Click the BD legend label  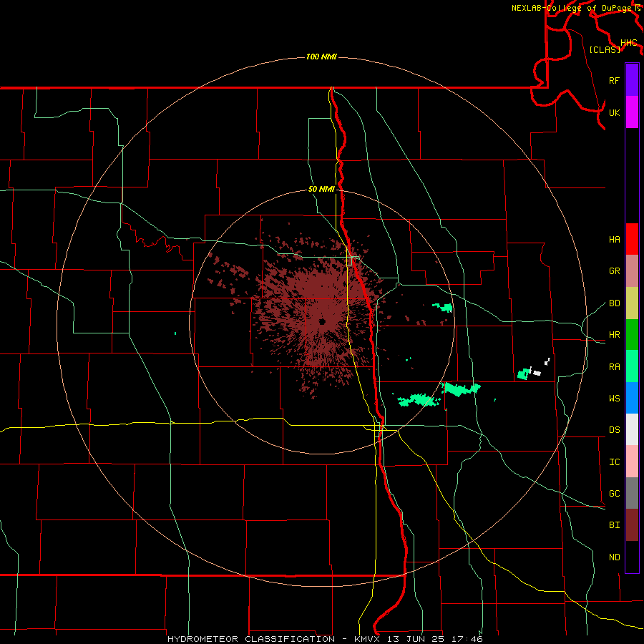[614, 303]
